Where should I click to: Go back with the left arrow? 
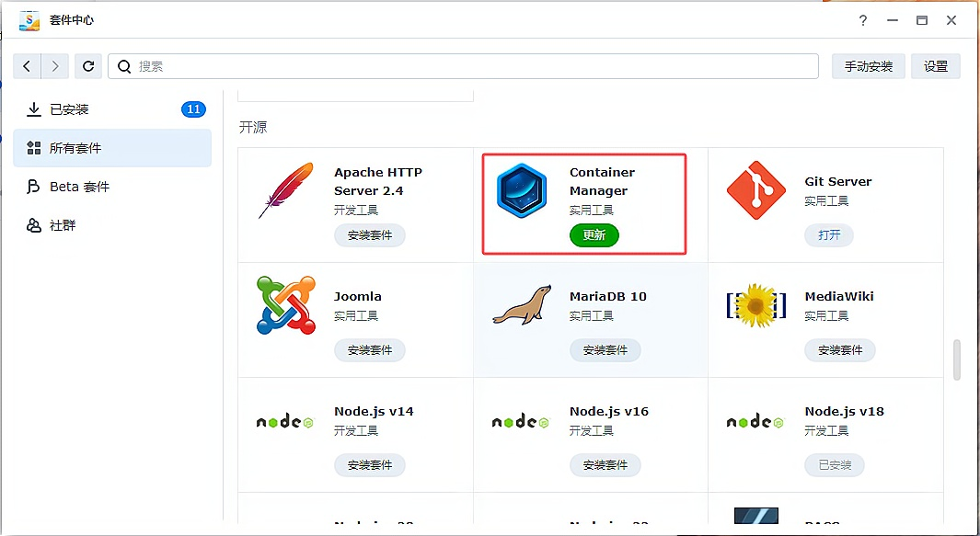click(27, 66)
